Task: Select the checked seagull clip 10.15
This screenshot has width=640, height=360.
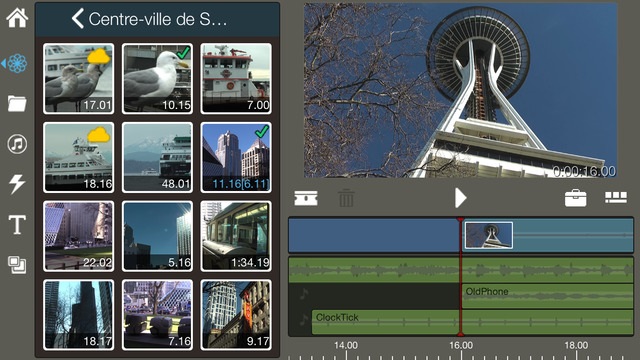Action: (157, 78)
